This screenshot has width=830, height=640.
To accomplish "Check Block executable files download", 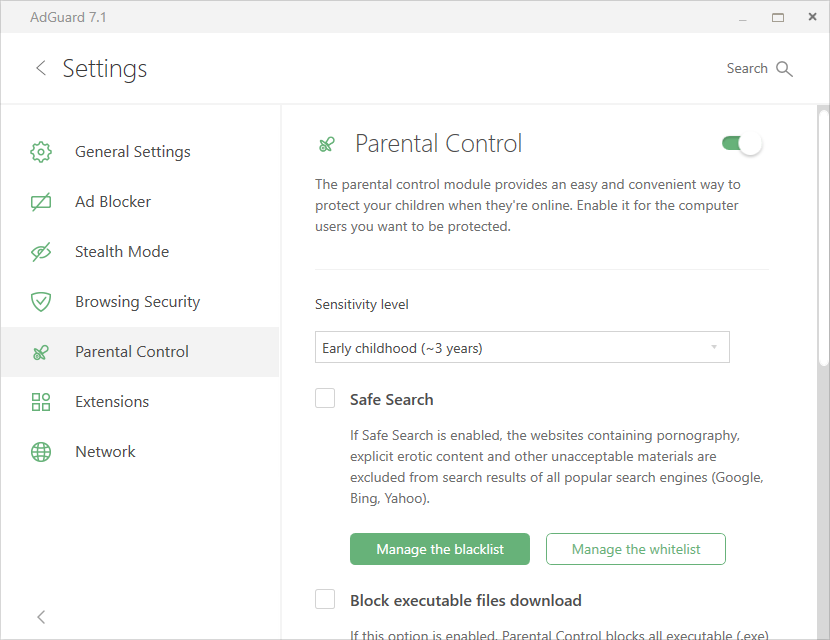I will click(x=325, y=599).
